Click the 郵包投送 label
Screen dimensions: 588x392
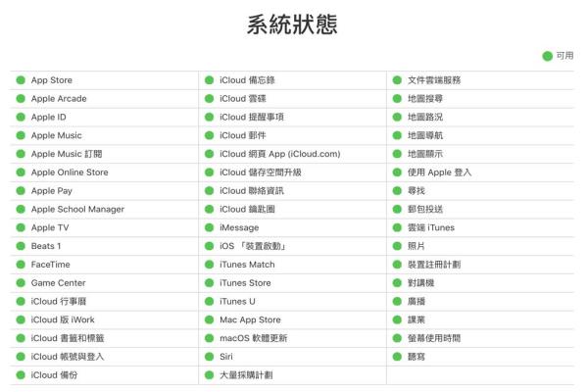pos(425,209)
